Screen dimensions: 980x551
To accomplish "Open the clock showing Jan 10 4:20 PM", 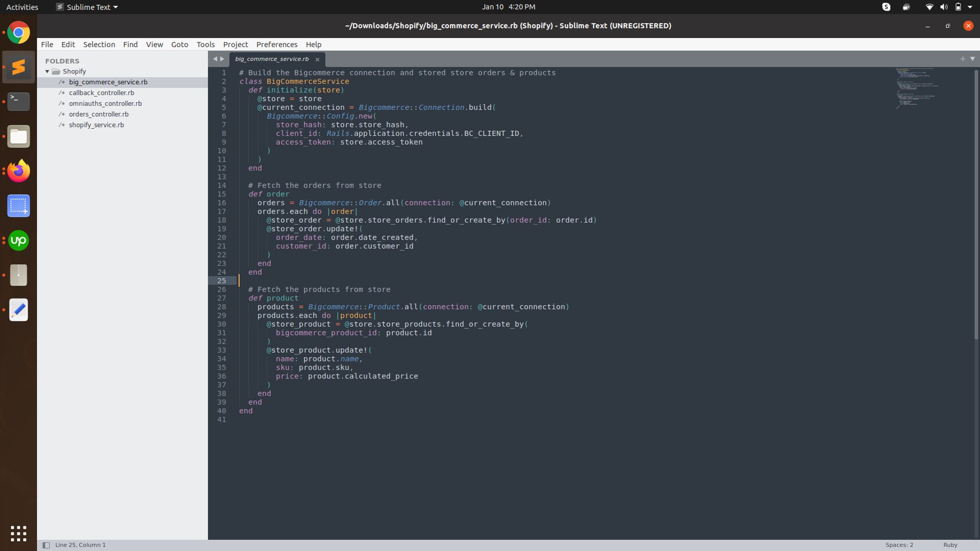I will tap(508, 7).
